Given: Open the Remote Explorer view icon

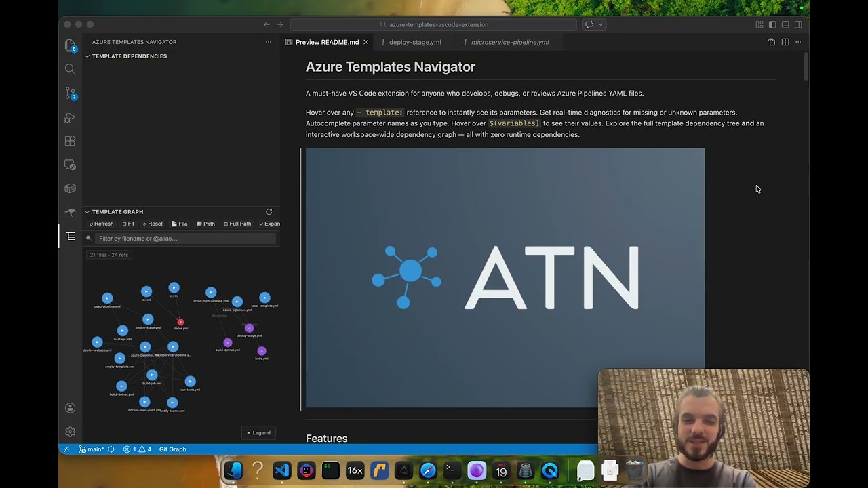Looking at the screenshot, I should click(70, 165).
